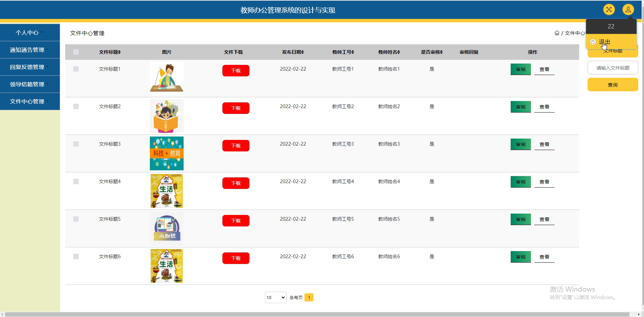The image size is (644, 317).
Task: Open the girl-reading-book thumbnail of 文件标题2
Action: [x=167, y=116]
